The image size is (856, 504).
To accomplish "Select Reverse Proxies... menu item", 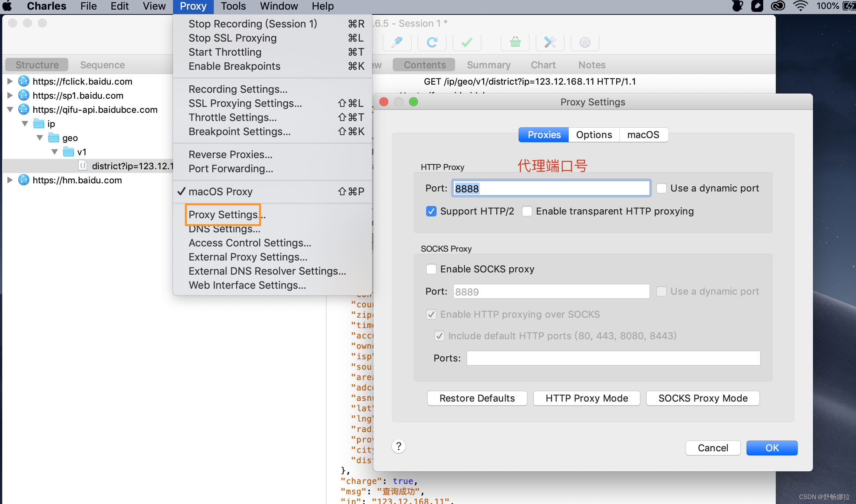I will click(x=272, y=154).
